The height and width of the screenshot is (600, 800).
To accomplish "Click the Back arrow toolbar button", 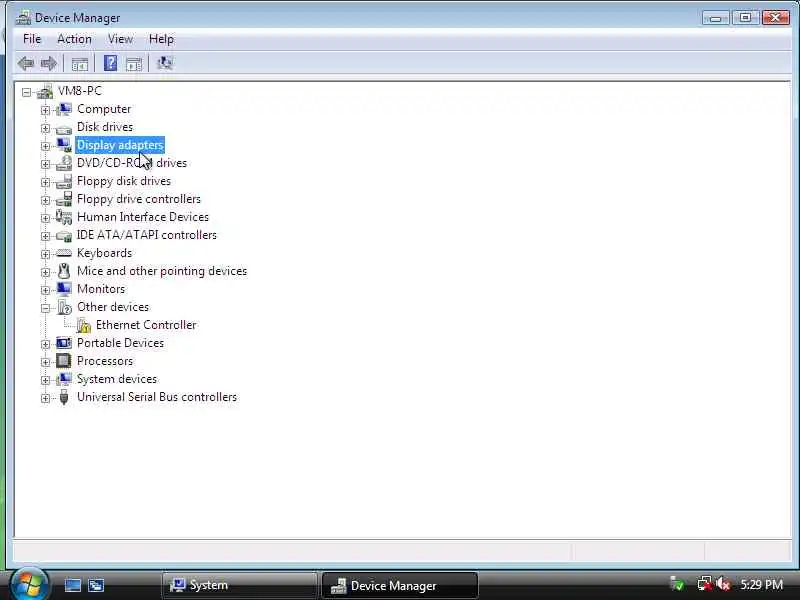I will [x=26, y=63].
